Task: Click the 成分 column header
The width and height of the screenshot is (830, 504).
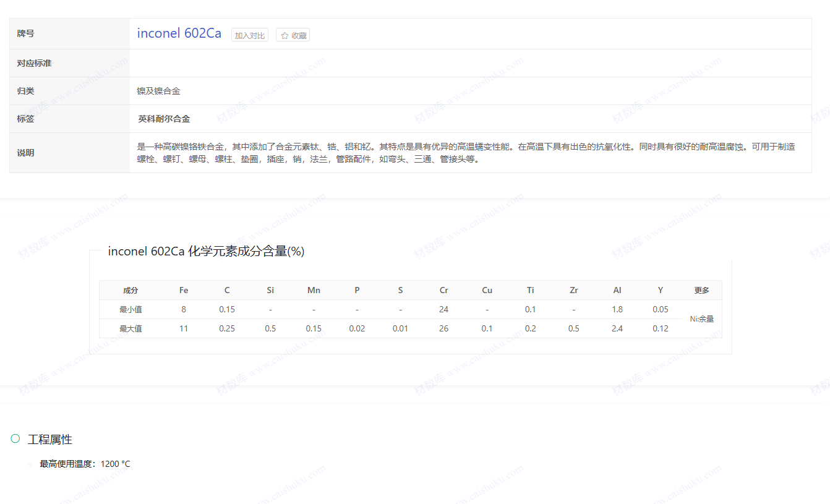Action: click(x=130, y=290)
